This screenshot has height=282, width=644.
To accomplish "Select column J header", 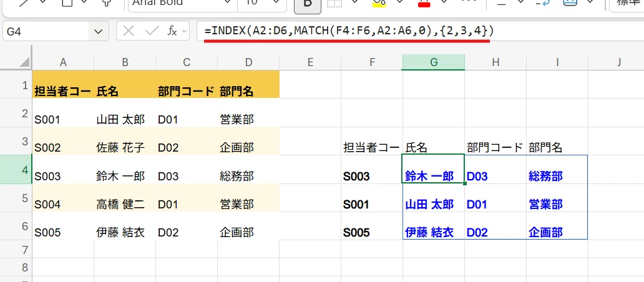I will click(619, 62).
